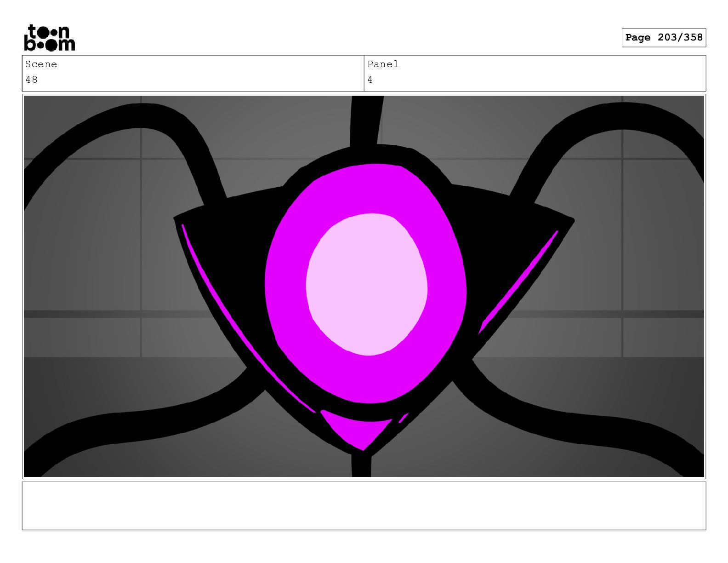The width and height of the screenshot is (728, 563).
Task: Click the Page 203/358 indicator box
Action: [664, 37]
